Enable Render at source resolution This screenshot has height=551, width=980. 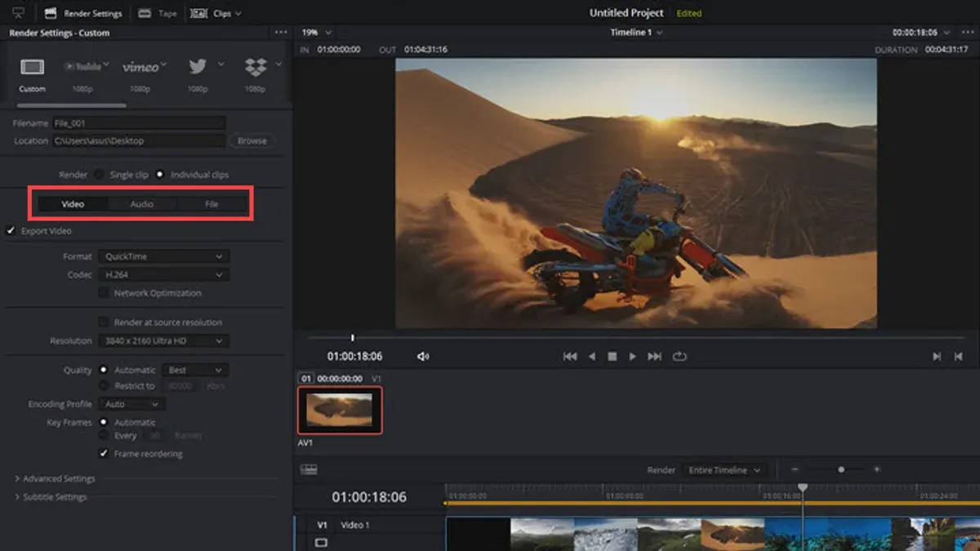click(104, 322)
